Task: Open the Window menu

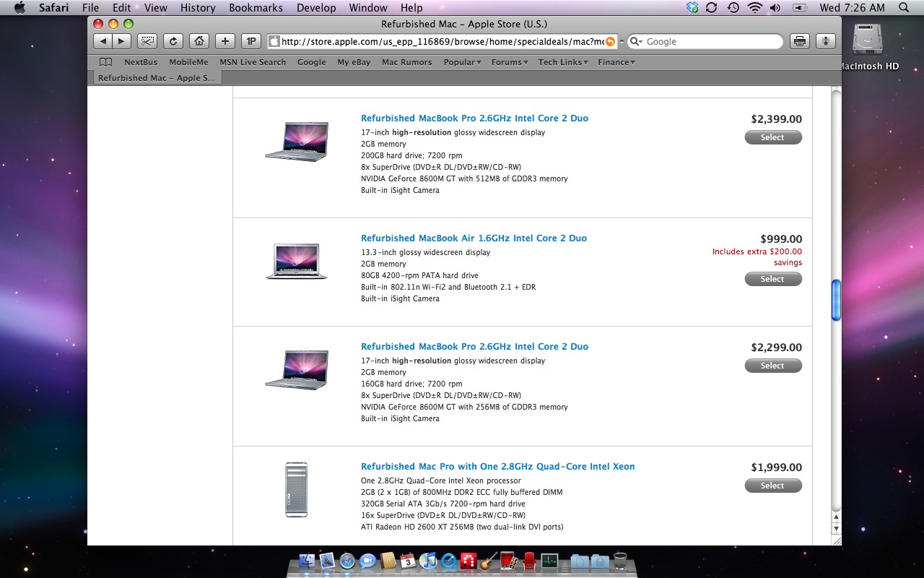Action: pyautogui.click(x=368, y=8)
